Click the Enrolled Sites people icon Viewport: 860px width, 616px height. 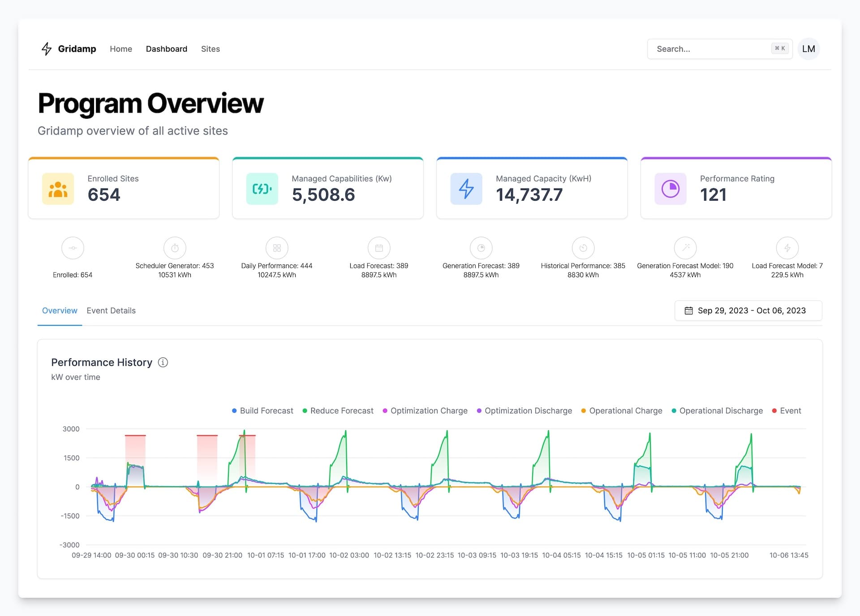(x=58, y=189)
